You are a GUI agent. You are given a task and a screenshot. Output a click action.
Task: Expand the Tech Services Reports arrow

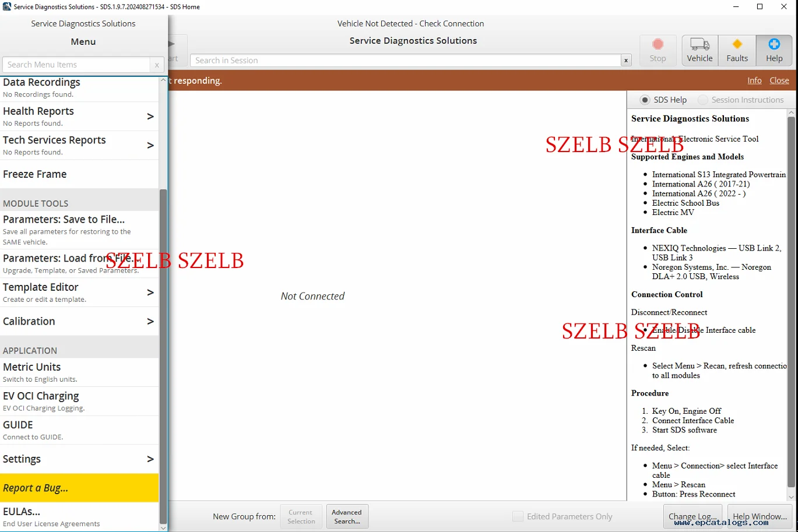pyautogui.click(x=150, y=145)
